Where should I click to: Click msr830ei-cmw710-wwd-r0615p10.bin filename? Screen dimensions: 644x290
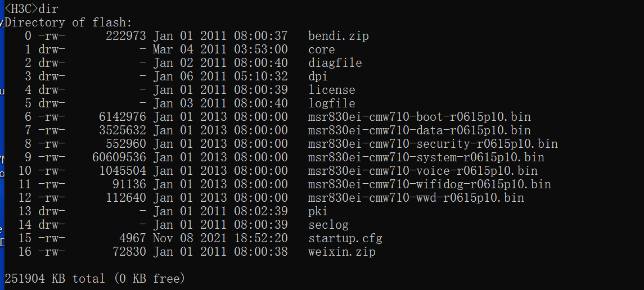tap(416, 198)
